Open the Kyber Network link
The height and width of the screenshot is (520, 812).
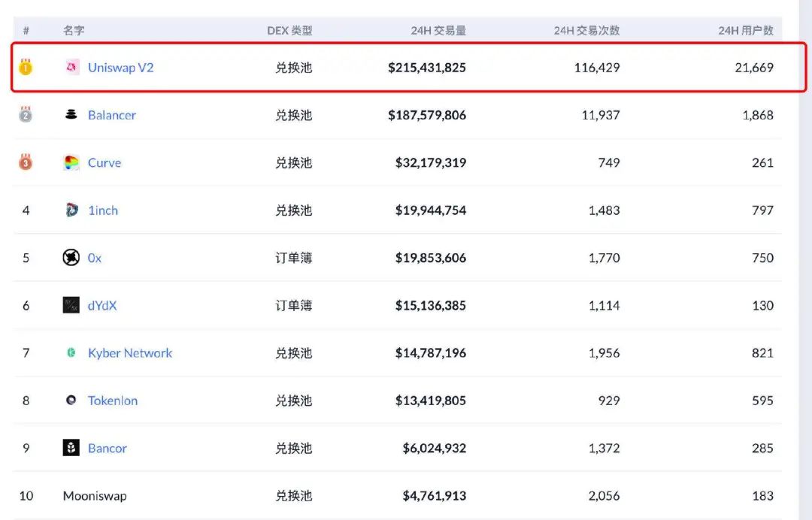130,353
